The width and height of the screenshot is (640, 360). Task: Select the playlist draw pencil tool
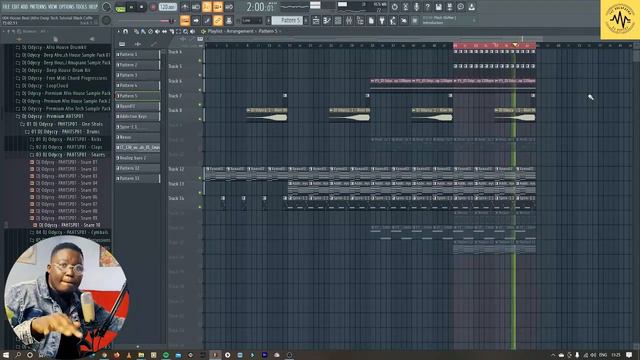click(x=136, y=31)
